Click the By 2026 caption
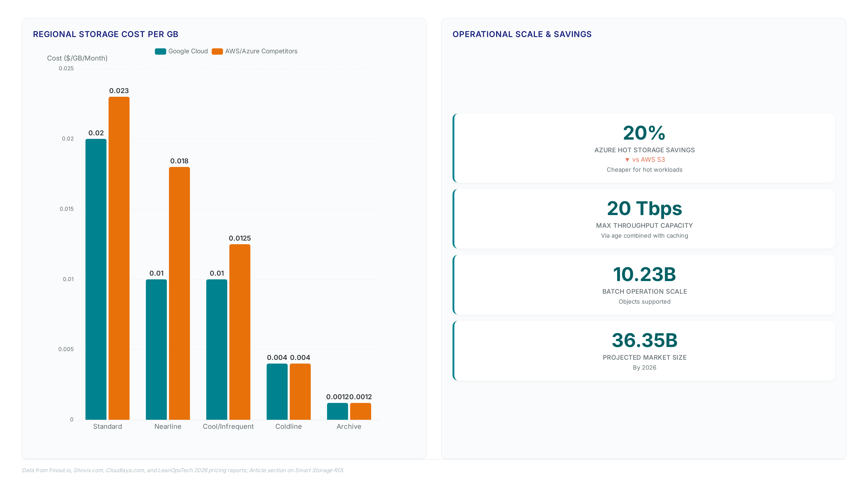This screenshot has width=868, height=488. (644, 368)
